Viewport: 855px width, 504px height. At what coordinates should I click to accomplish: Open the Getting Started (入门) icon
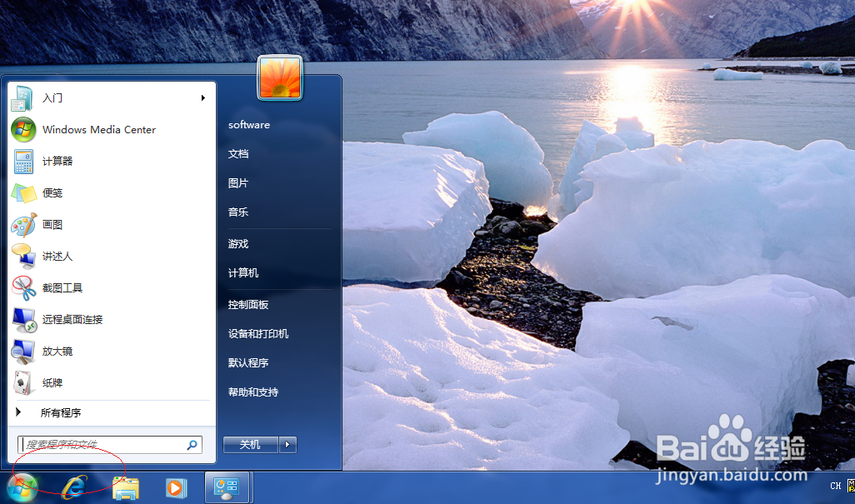pos(22,98)
